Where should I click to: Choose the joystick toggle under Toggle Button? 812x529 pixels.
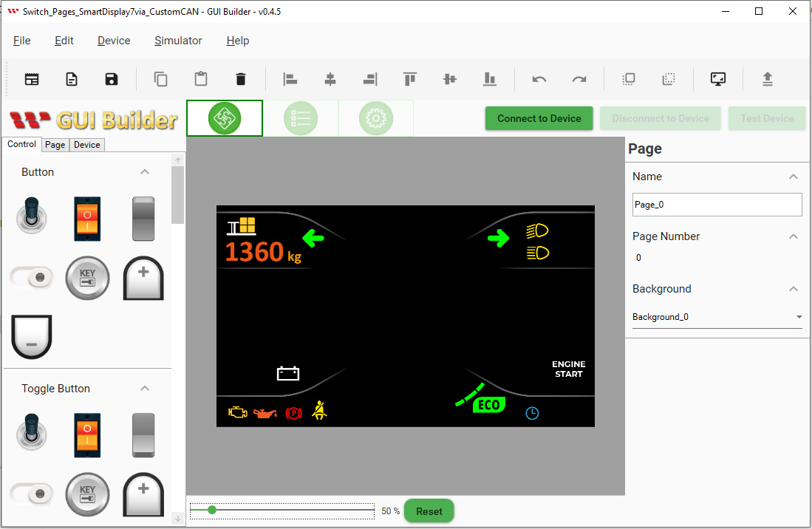[x=32, y=432]
